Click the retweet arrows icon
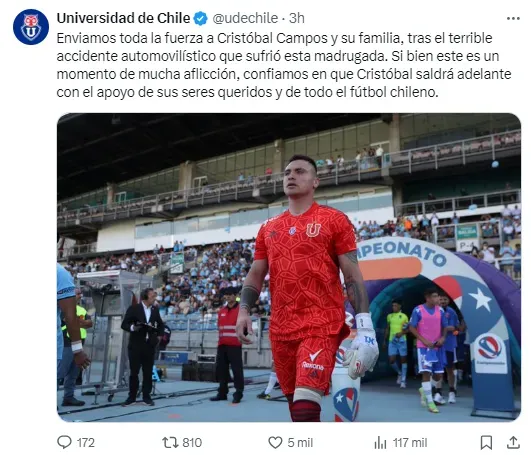The image size is (531, 455). point(170,442)
